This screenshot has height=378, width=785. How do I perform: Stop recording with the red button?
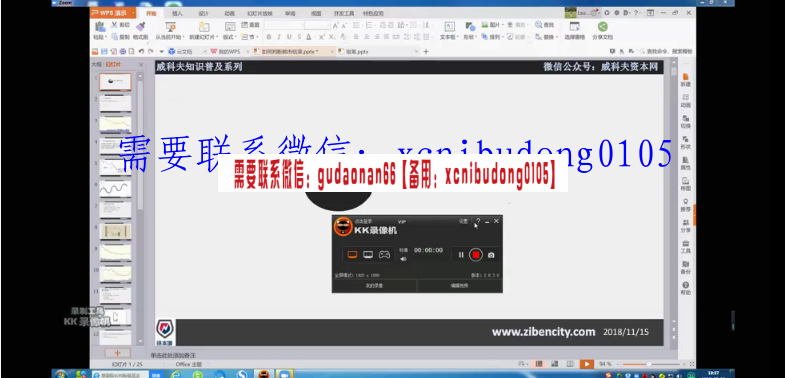click(x=476, y=255)
